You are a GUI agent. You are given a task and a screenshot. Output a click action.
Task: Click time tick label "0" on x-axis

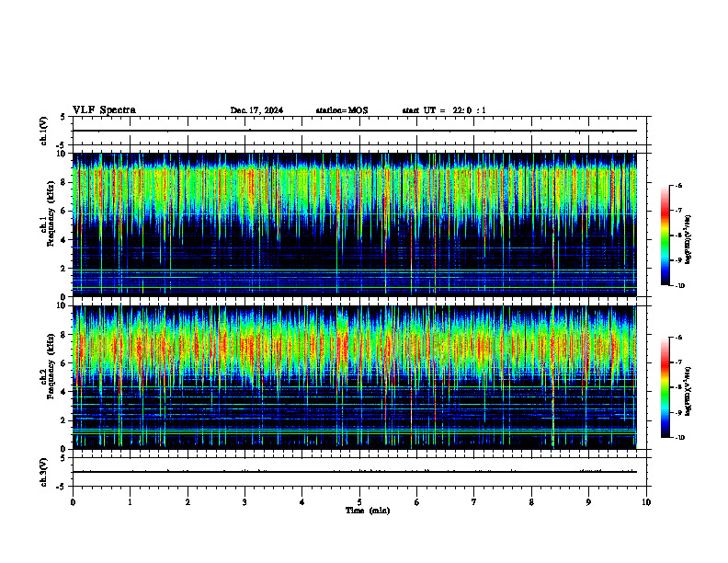pos(73,502)
